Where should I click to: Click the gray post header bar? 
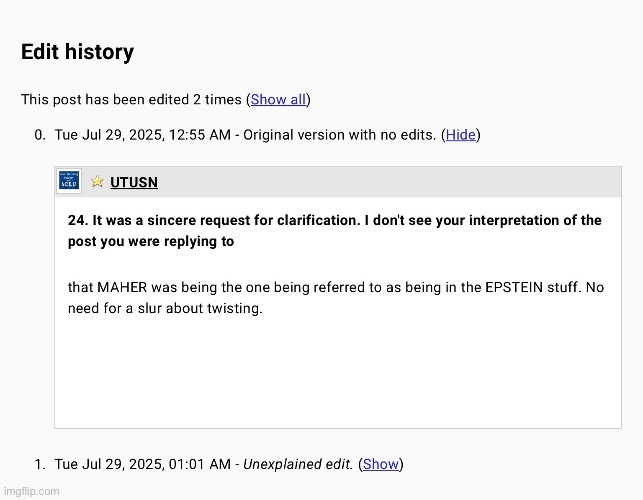click(400, 182)
